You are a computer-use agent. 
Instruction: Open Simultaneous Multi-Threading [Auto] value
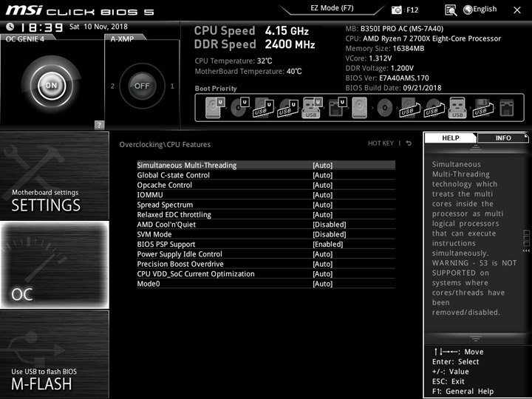click(323, 166)
